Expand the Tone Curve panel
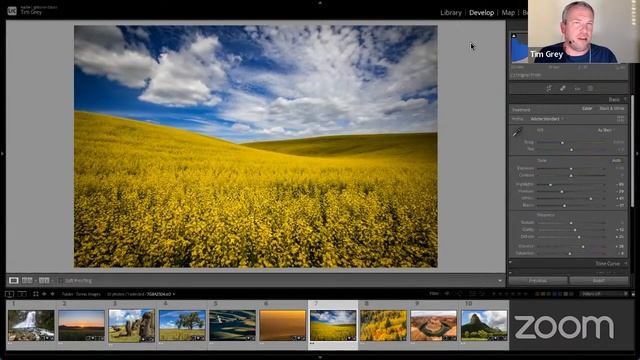Screen dimensions: 640x360 pyautogui.click(x=568, y=264)
